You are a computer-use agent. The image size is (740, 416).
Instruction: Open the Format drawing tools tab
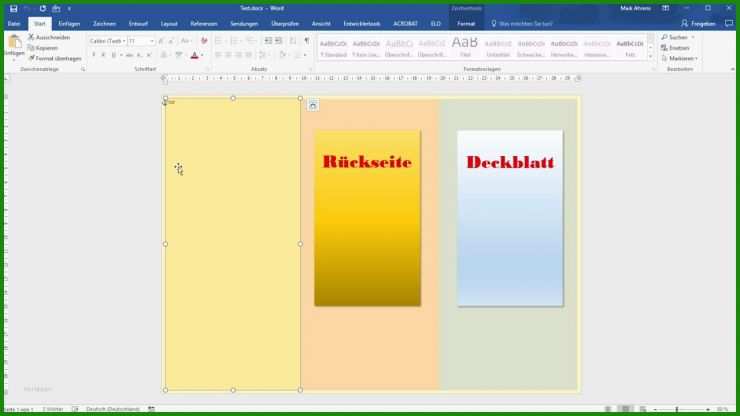(466, 24)
